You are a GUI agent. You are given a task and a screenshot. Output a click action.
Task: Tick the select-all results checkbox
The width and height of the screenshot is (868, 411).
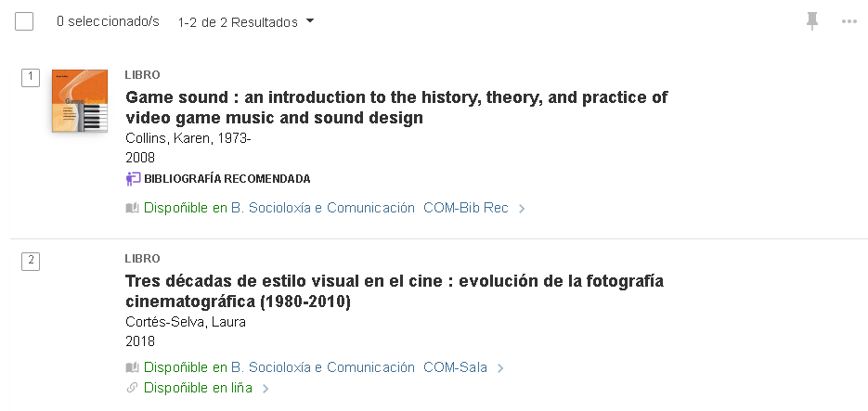coord(24,21)
